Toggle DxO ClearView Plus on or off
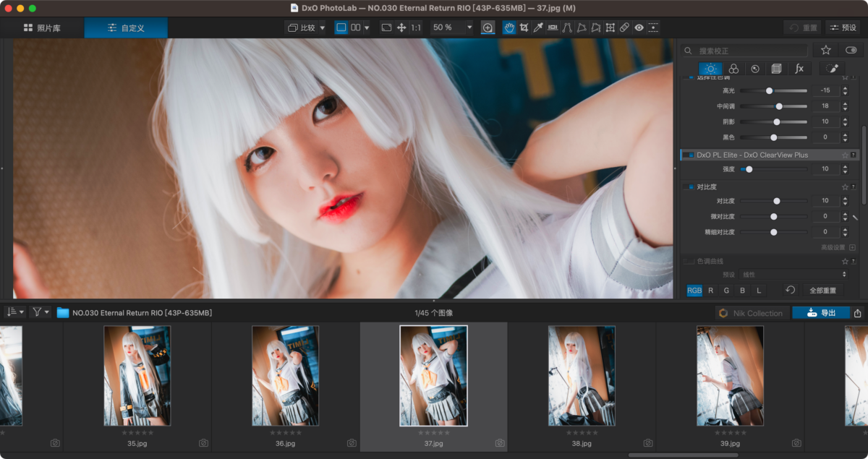 [687, 155]
